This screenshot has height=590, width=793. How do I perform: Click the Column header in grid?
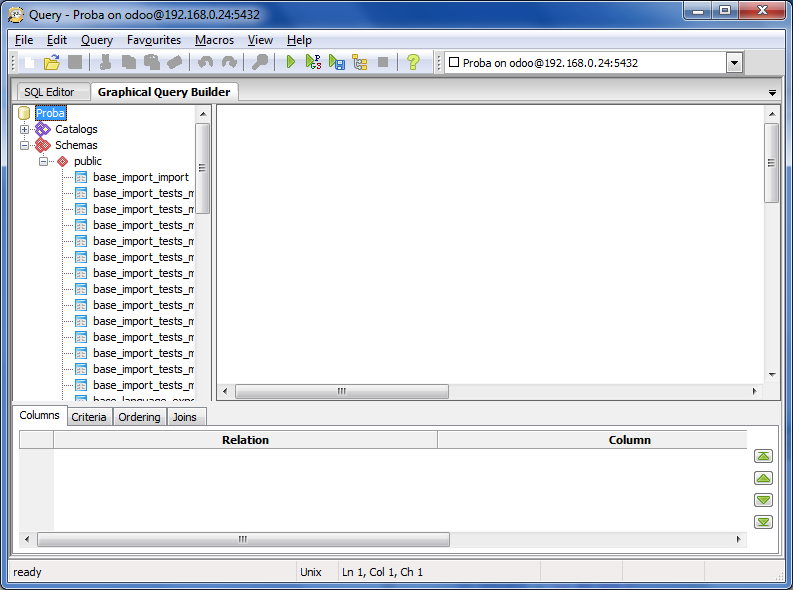tap(592, 440)
